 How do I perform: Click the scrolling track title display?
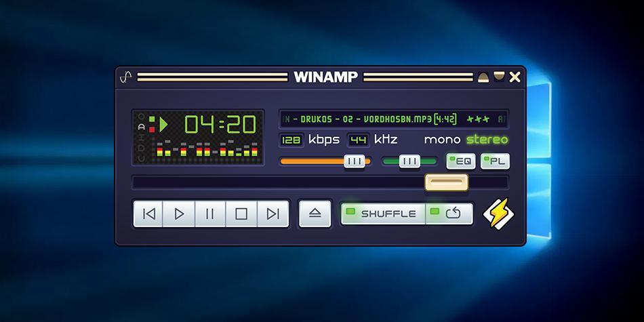(393, 119)
